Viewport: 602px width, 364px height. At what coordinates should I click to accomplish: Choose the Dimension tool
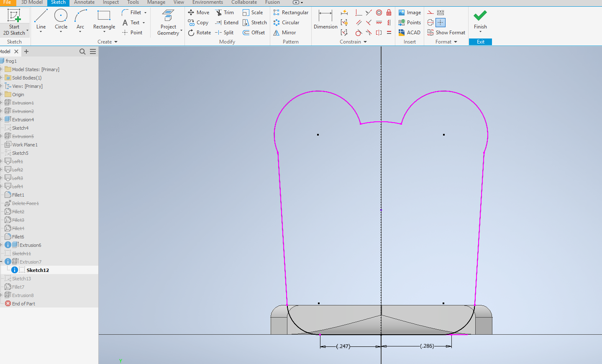325,20
